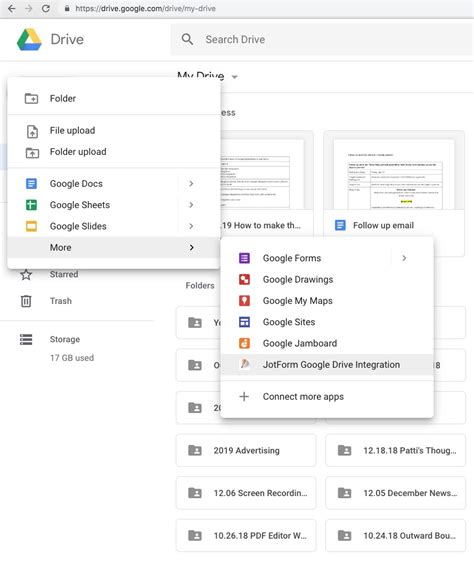Open the 10.24.18 Outward Bou... folder
This screenshot has width=474, height=561.
point(396,535)
